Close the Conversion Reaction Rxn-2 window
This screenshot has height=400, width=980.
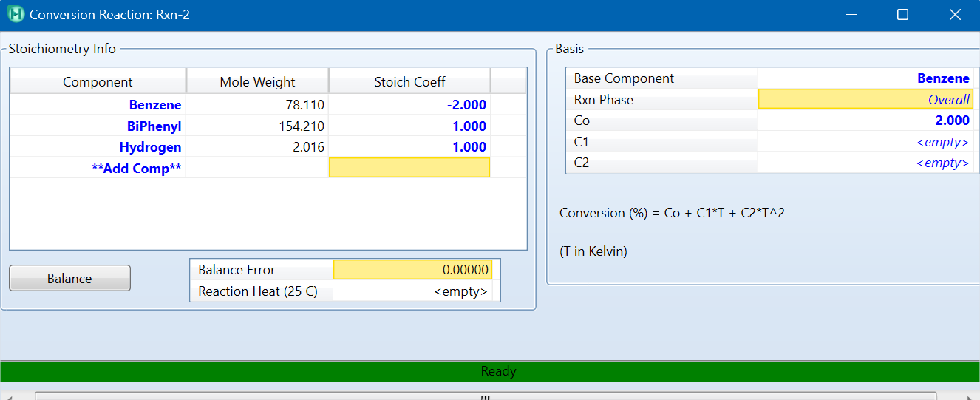point(954,14)
